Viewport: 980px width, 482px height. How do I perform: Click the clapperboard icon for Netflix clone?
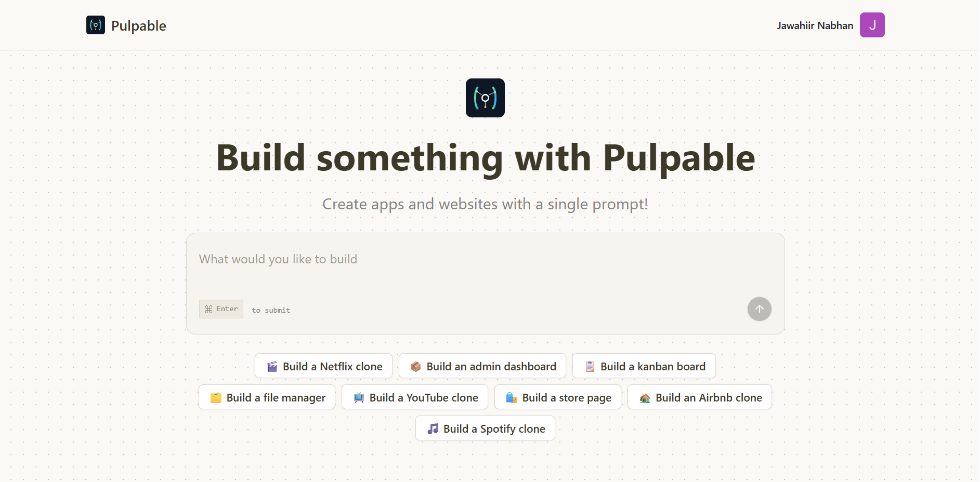point(272,367)
